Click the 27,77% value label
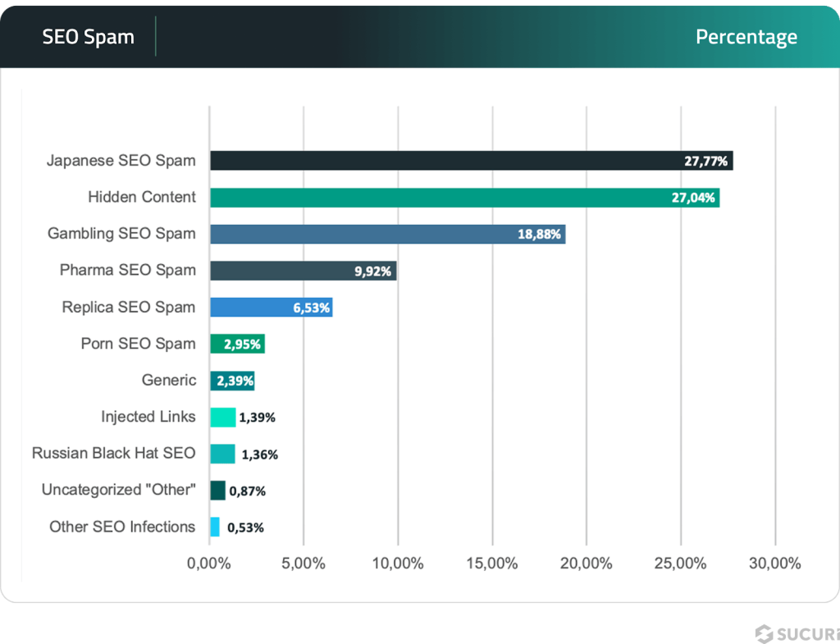The image size is (840, 644). pyautogui.click(x=705, y=161)
